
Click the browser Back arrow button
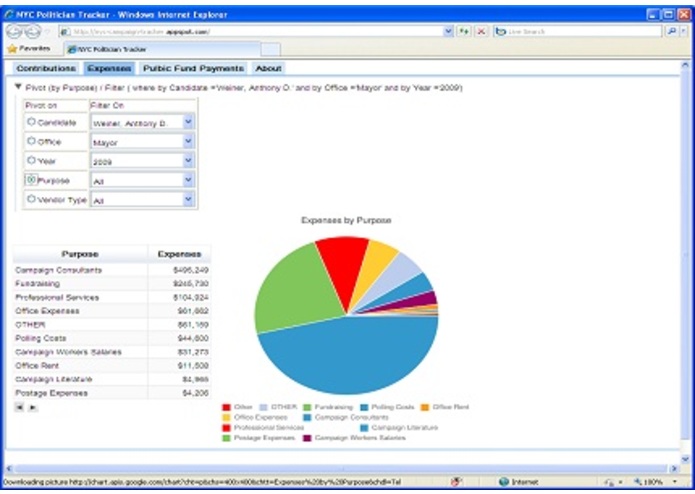click(x=13, y=31)
